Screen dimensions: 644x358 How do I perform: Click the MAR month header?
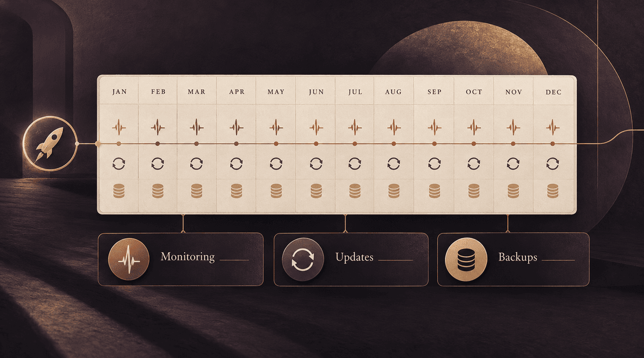tap(196, 92)
